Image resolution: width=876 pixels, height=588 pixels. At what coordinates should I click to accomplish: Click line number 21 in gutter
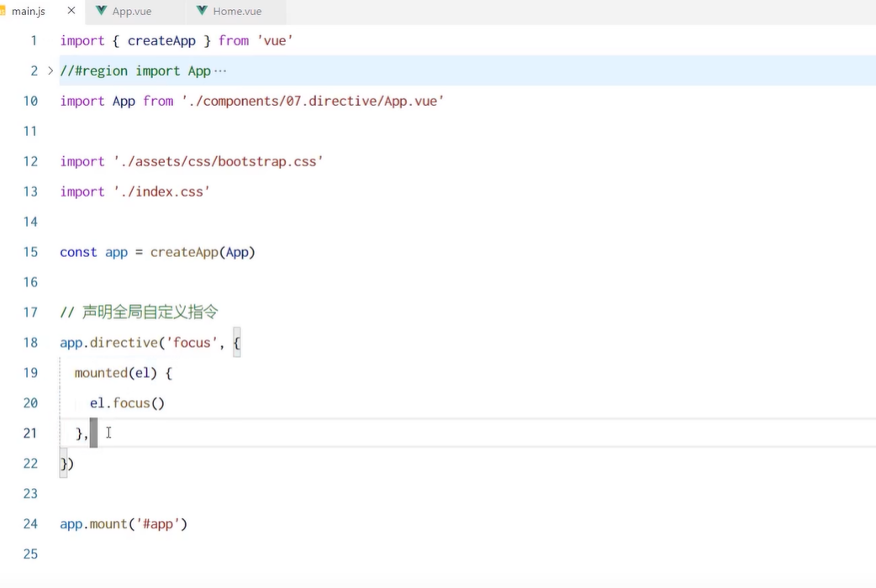(30, 433)
